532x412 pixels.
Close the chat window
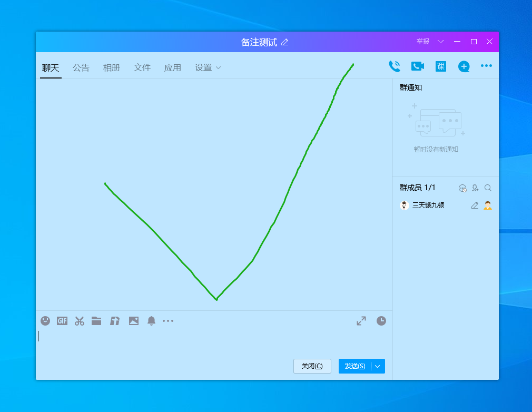pos(489,42)
